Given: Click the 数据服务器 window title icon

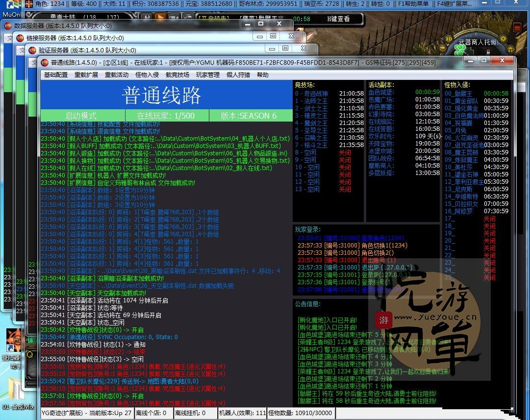Looking at the screenshot, I should [x=8, y=25].
